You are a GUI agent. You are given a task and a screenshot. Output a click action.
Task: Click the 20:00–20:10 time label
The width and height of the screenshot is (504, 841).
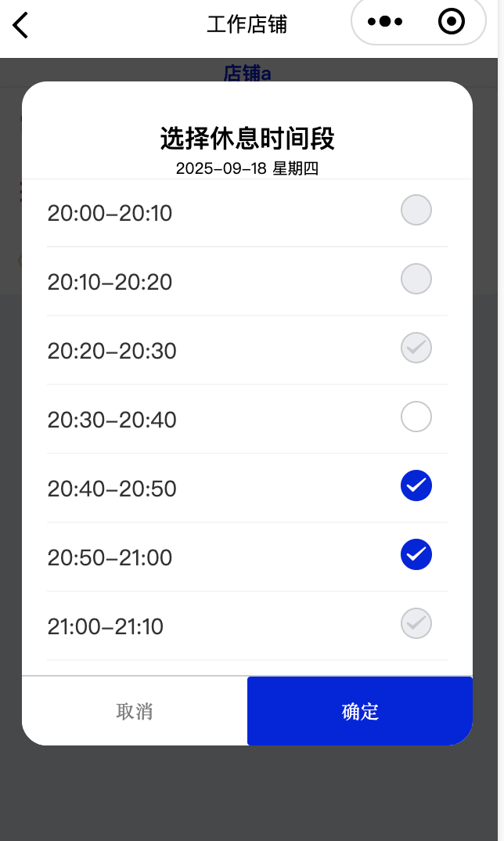tap(110, 213)
